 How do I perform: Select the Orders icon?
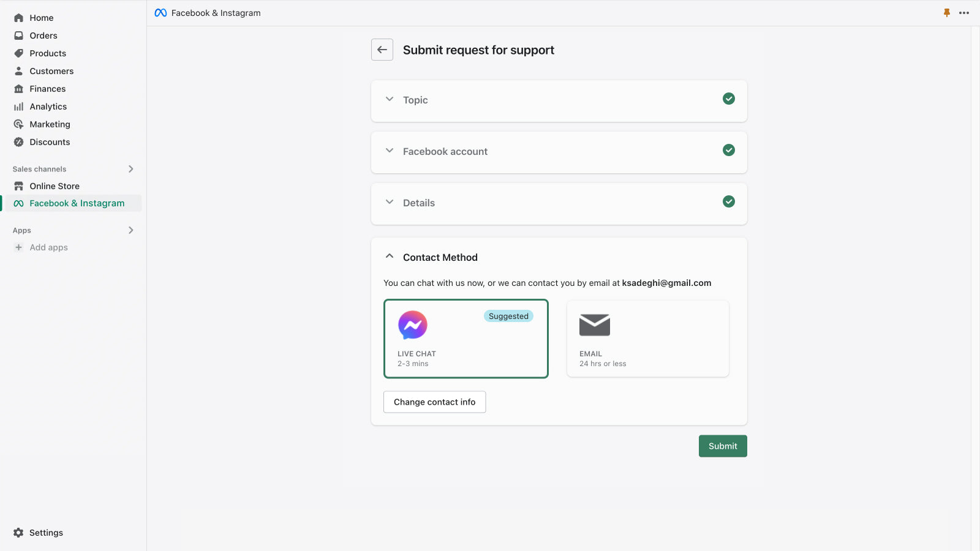(18, 36)
